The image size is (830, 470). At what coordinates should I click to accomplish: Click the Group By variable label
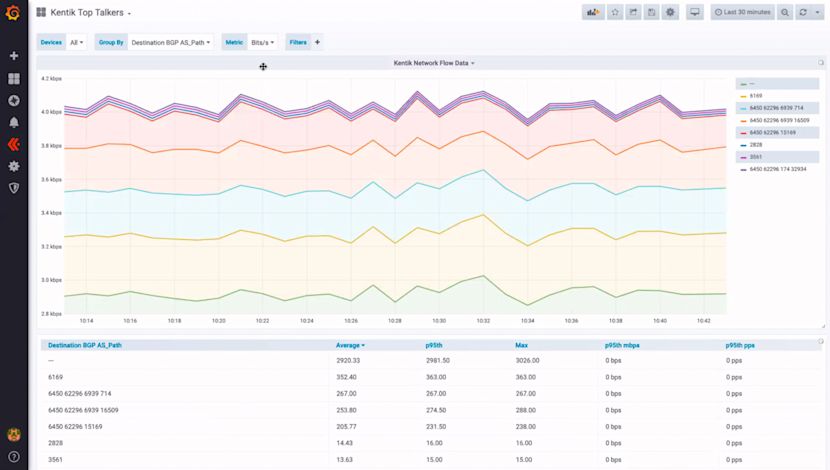(x=111, y=42)
